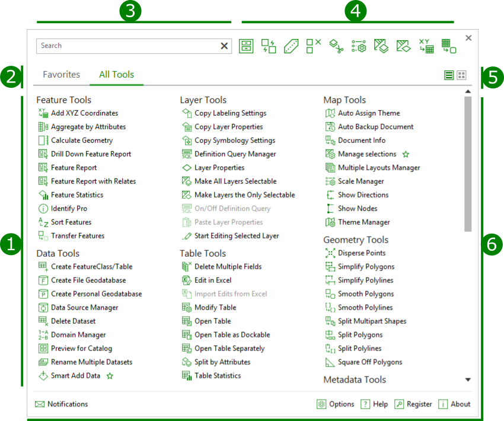Open the All Tools tab

[116, 75]
